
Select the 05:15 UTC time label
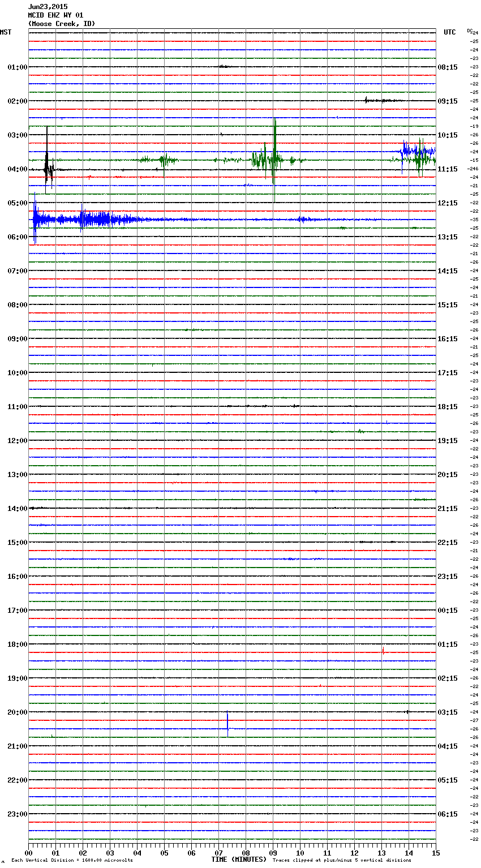(x=448, y=780)
